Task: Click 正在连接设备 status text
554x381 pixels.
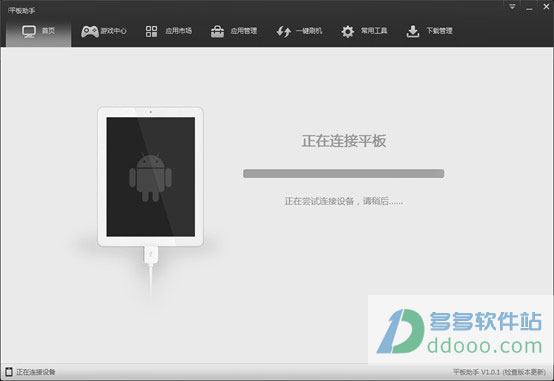Action: [x=36, y=372]
